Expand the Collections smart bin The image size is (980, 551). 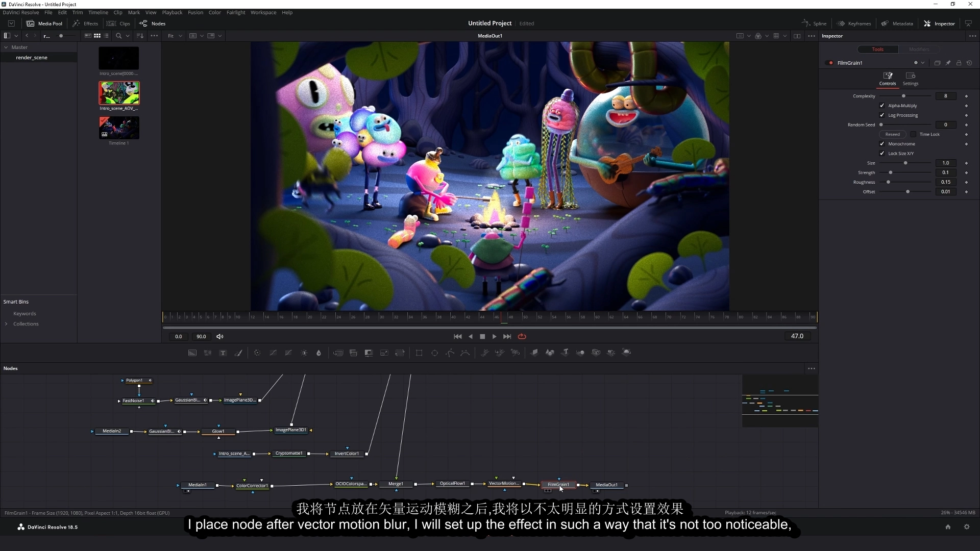6,324
